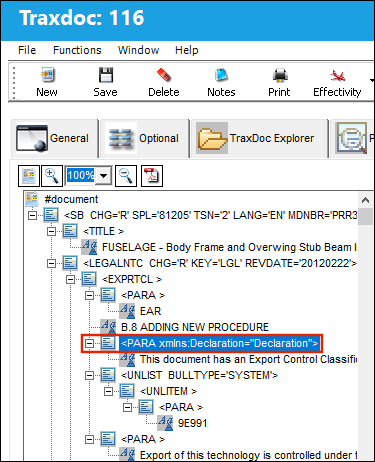
Task: Switch to the TraxDoc Explorer tab
Action: point(259,138)
